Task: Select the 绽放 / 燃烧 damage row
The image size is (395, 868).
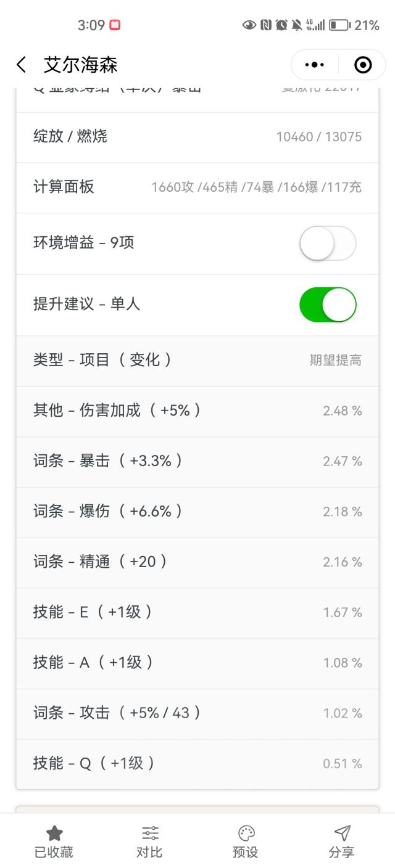Action: click(x=197, y=137)
